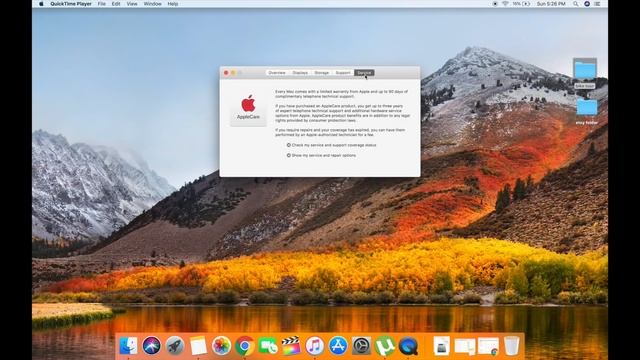The image size is (640, 360).
Task: Click the screen recording status icon
Action: click(x=495, y=4)
